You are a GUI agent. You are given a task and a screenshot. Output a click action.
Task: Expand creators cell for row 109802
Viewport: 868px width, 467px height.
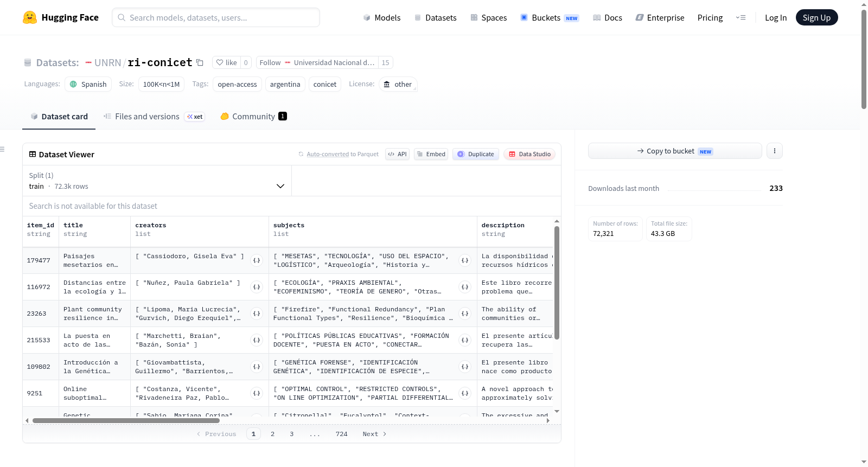click(257, 367)
